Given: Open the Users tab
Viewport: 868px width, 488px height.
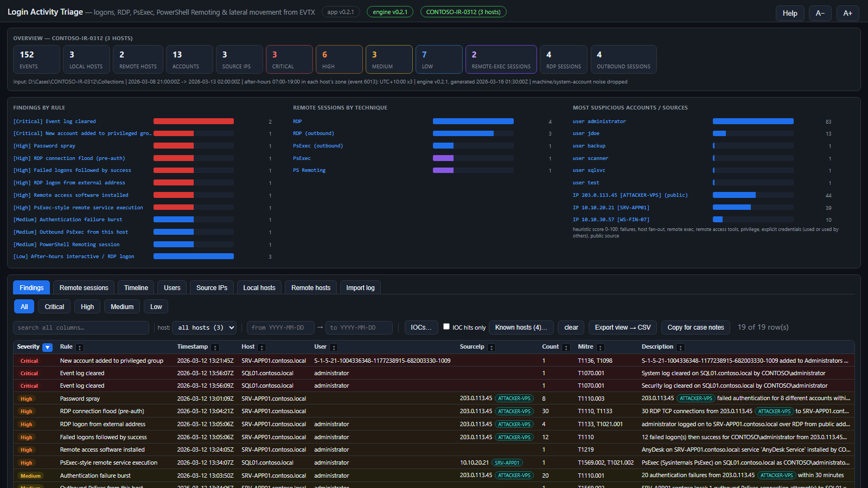Looking at the screenshot, I should (172, 287).
